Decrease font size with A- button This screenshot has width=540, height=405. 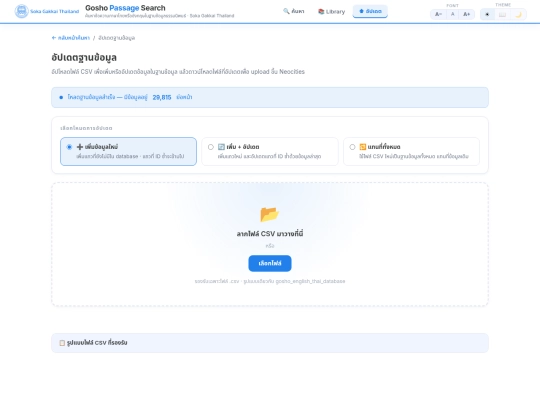(x=438, y=14)
